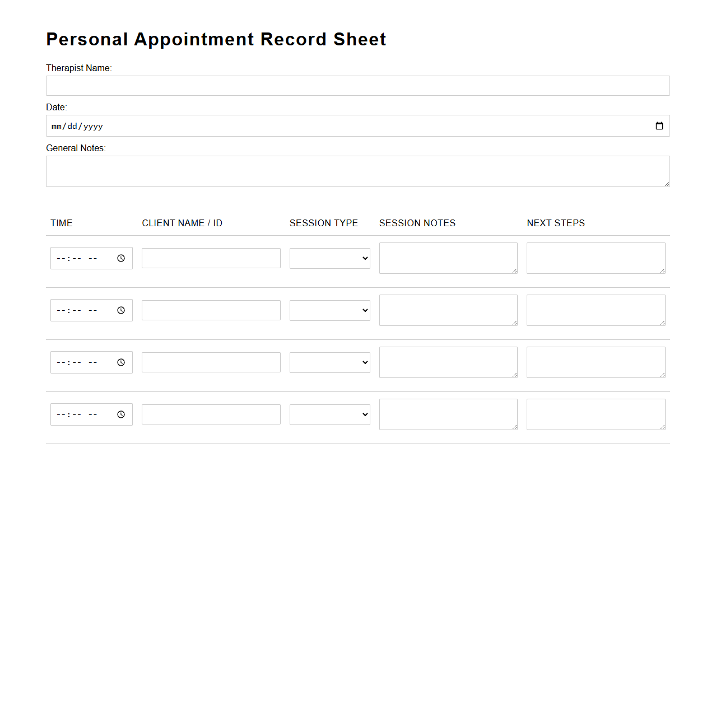
Task: Click the first row Client Name / ID field
Action: [x=211, y=258]
